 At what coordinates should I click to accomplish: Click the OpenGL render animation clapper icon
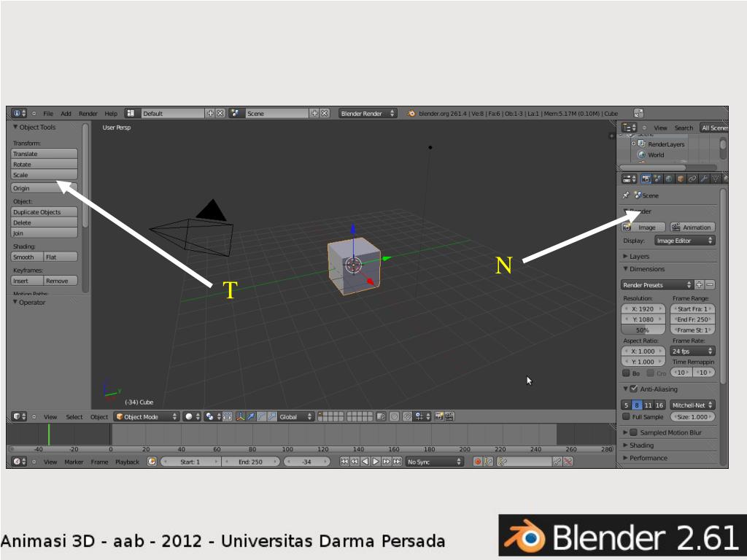449,416
